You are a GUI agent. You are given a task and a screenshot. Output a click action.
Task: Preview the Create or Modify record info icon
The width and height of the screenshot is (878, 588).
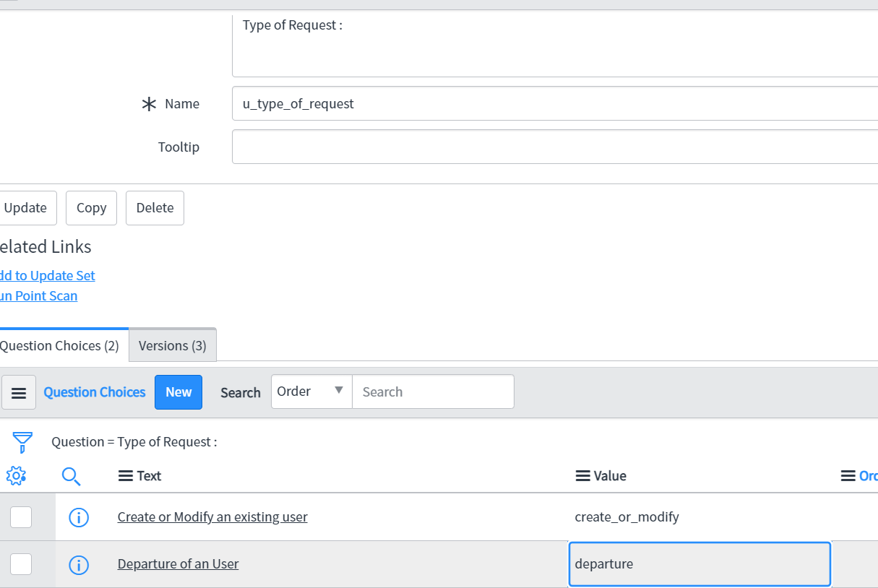[x=78, y=517]
